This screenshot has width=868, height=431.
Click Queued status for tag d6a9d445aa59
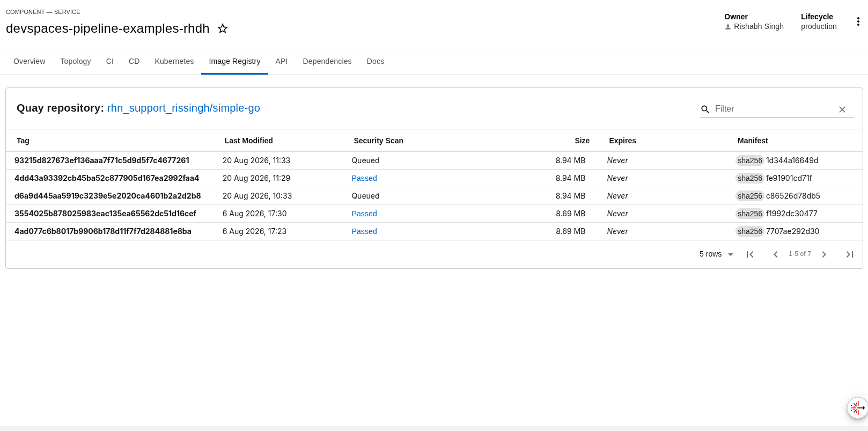[x=365, y=196]
